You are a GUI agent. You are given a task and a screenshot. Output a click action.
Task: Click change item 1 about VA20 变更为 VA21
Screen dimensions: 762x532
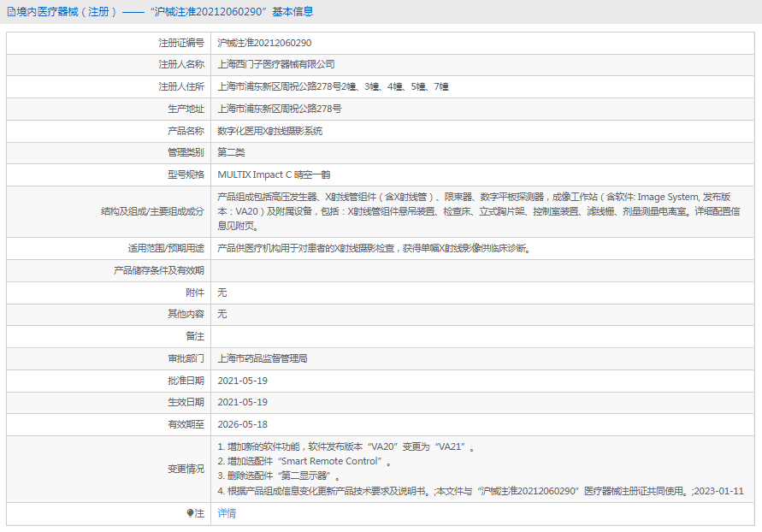click(x=346, y=446)
